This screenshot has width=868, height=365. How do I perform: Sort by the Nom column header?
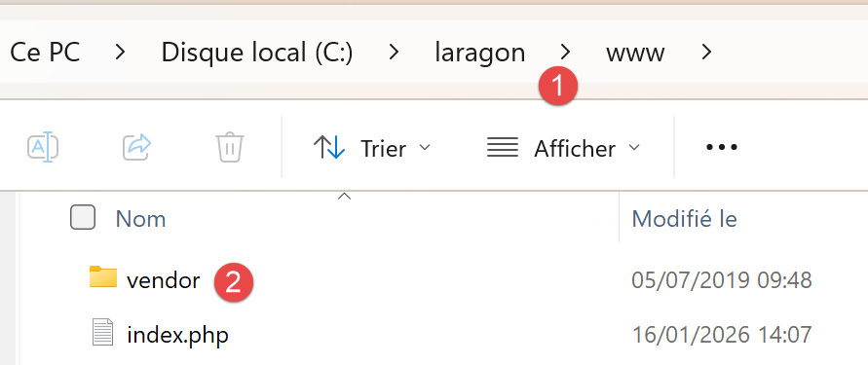coord(140,219)
